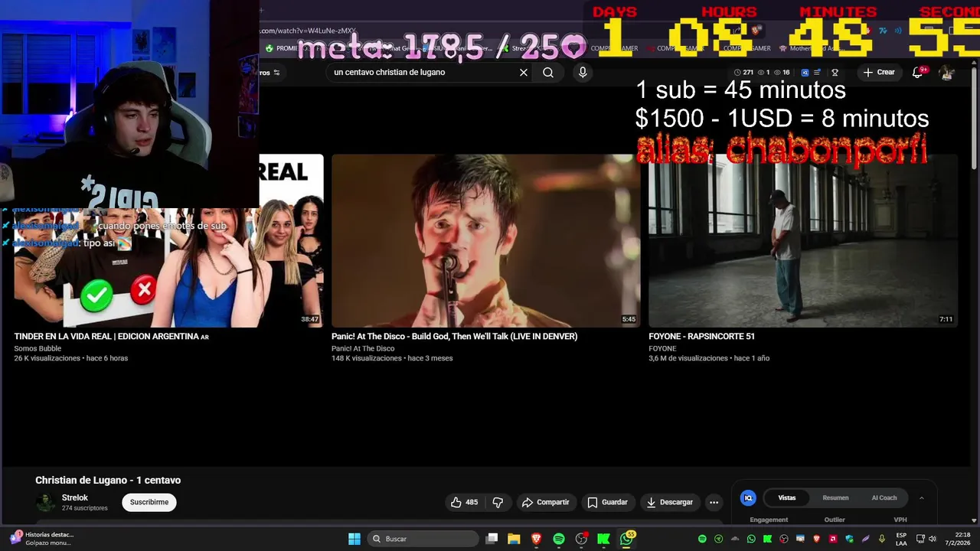Open Brave browser from the taskbar
Image resolution: width=980 pixels, height=551 pixels.
pos(537,539)
